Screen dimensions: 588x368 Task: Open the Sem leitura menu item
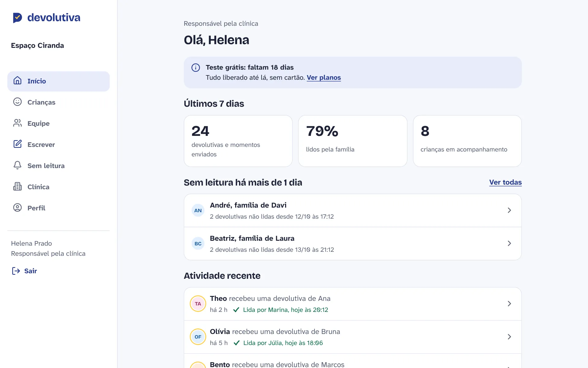[x=58, y=166]
